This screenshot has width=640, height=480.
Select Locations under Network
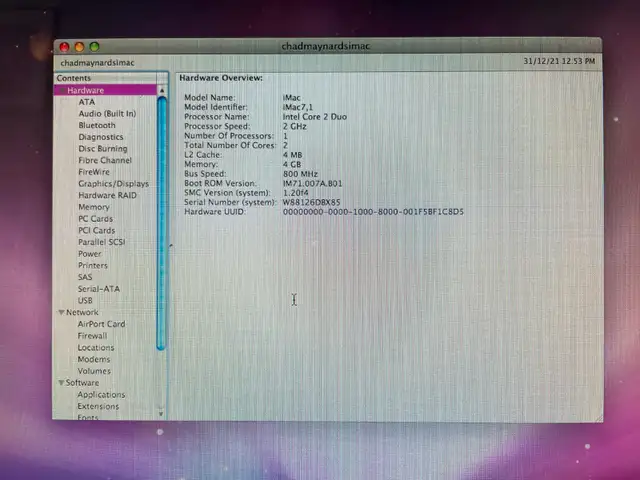pyautogui.click(x=96, y=348)
